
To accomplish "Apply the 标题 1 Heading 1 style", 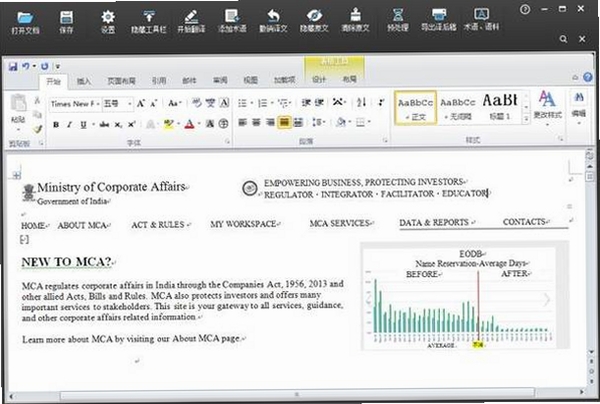I will [500, 107].
